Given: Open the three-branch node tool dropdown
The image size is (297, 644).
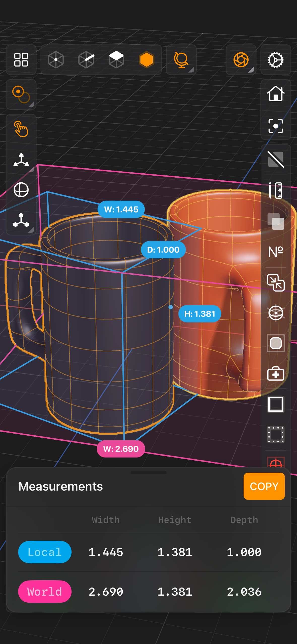Looking at the screenshot, I should (21, 220).
